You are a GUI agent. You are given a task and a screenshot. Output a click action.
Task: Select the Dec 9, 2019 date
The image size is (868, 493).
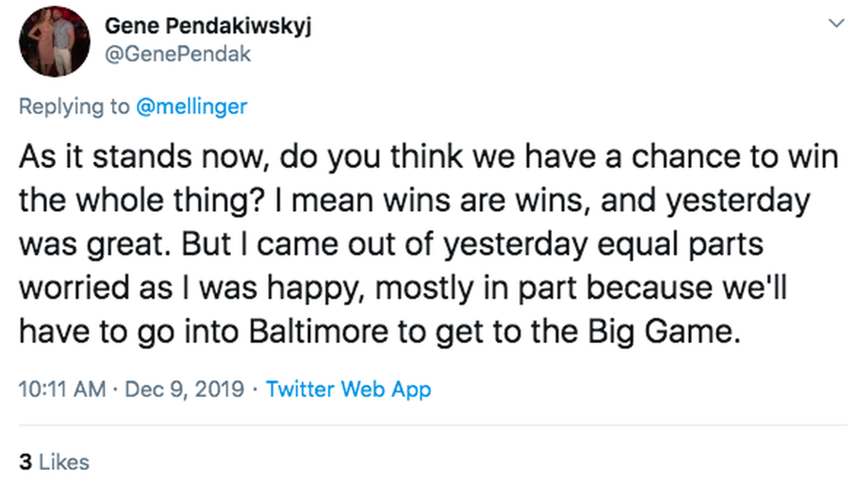pos(184,389)
